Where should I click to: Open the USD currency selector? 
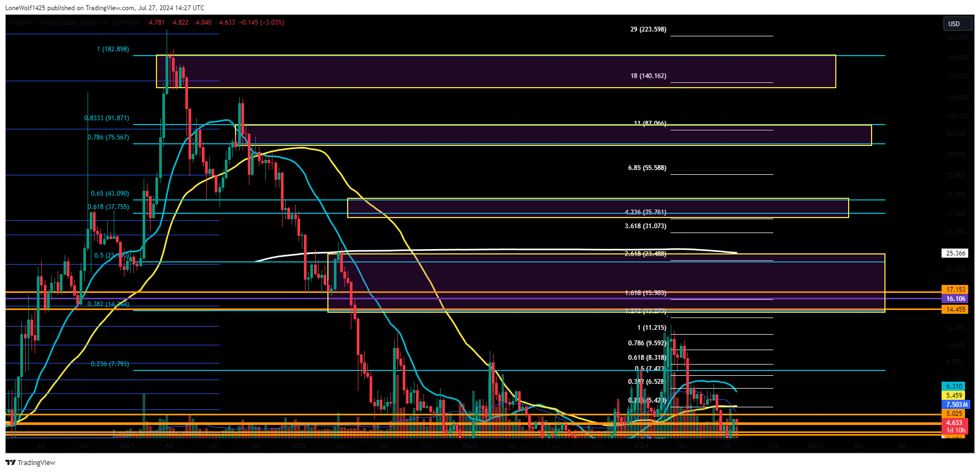958,24
